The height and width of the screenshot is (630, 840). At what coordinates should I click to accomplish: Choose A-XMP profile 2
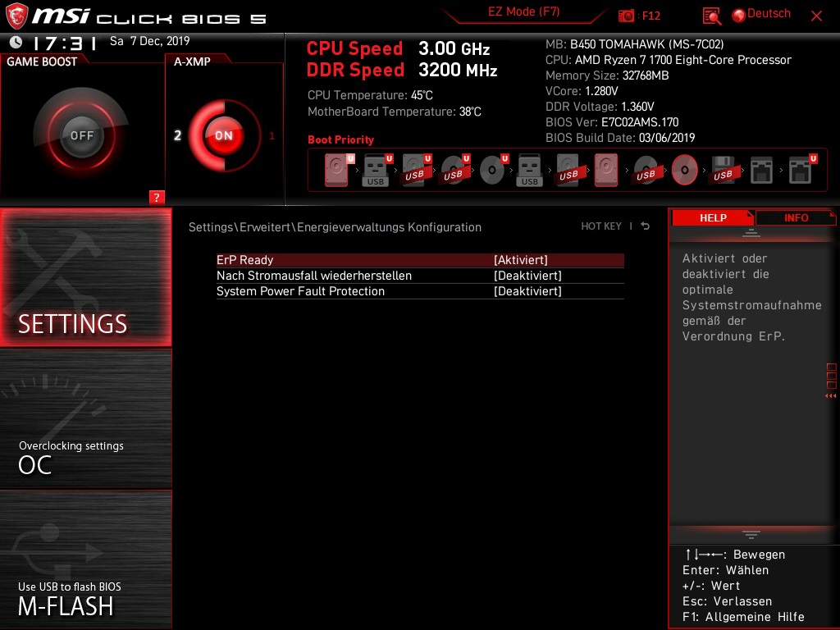177,135
